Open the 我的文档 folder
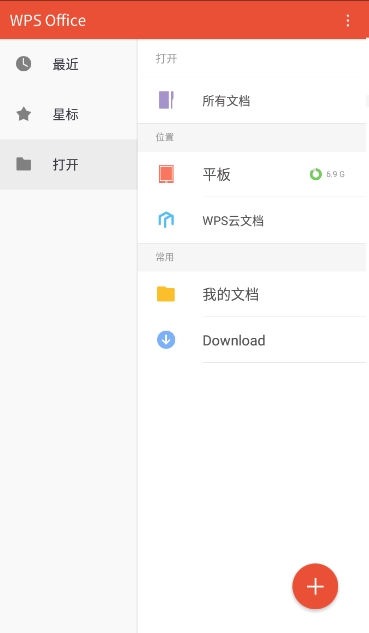This screenshot has height=633, width=369. coord(252,294)
